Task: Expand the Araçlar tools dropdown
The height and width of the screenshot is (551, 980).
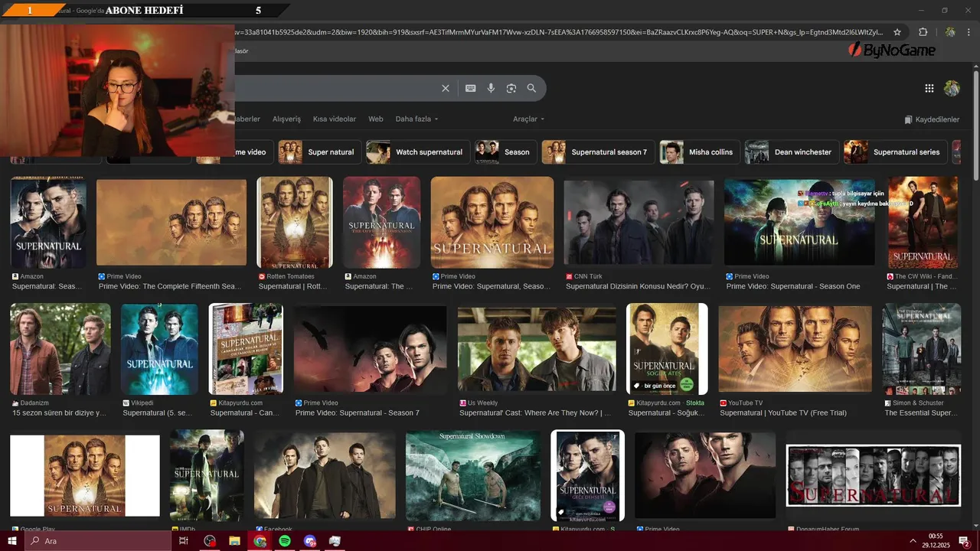Action: pos(528,119)
